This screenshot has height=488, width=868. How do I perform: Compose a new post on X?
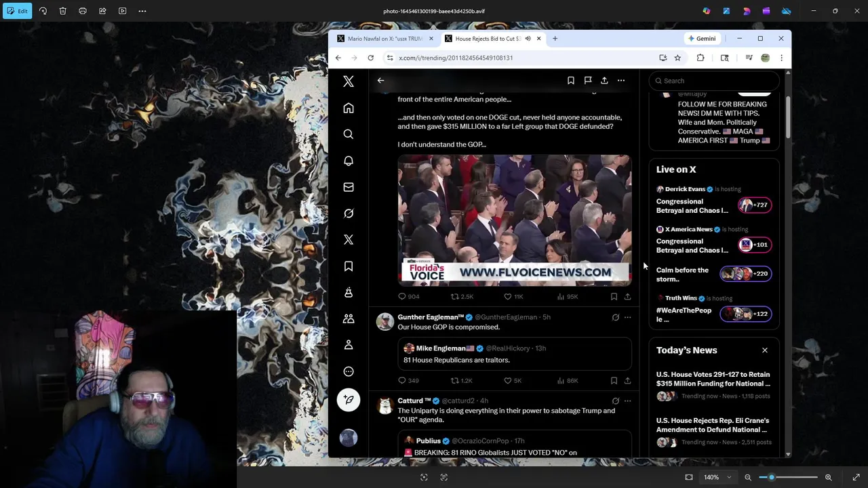(x=349, y=400)
